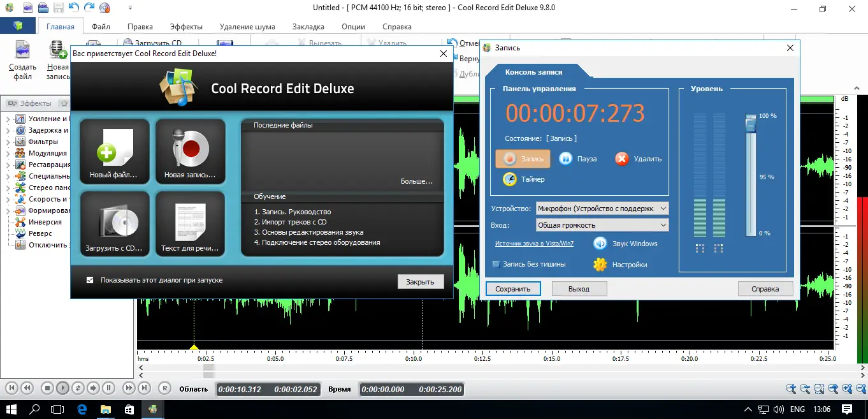Click the pause button in transport bar
868x419 pixels.
[x=108, y=388]
